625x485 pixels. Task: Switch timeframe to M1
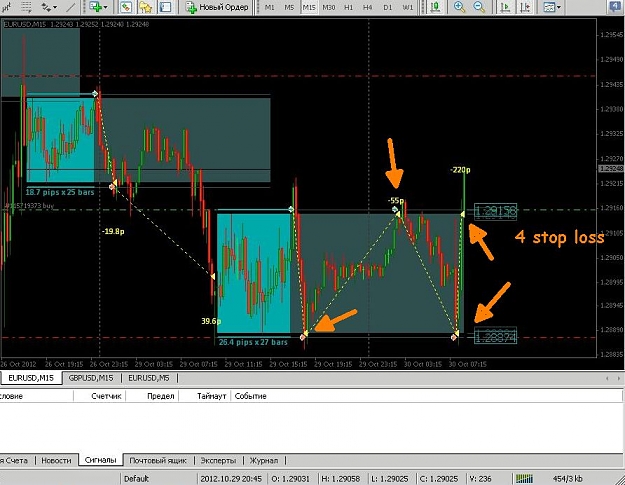click(269, 7)
